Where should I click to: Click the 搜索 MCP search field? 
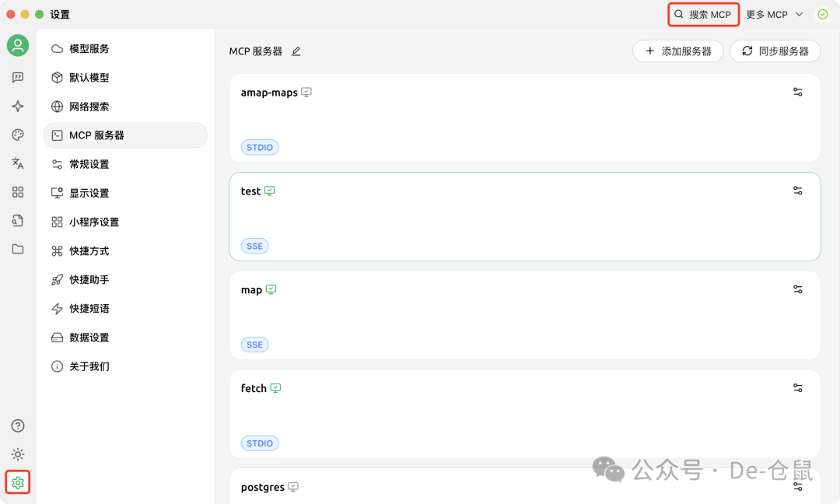click(x=703, y=14)
